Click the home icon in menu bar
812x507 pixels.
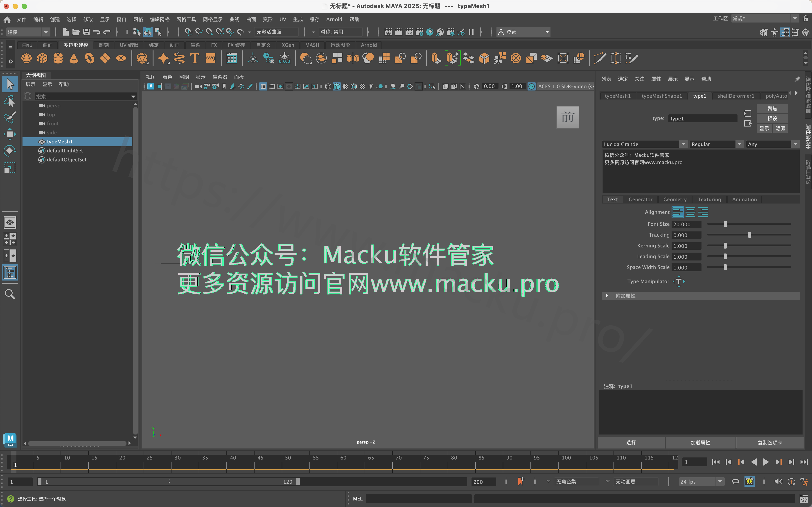[x=7, y=19]
